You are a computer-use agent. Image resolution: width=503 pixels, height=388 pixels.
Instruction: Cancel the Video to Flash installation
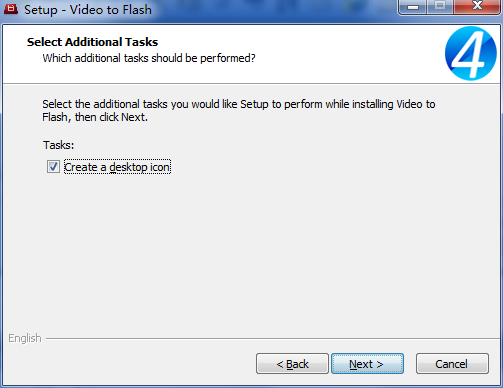point(452,364)
